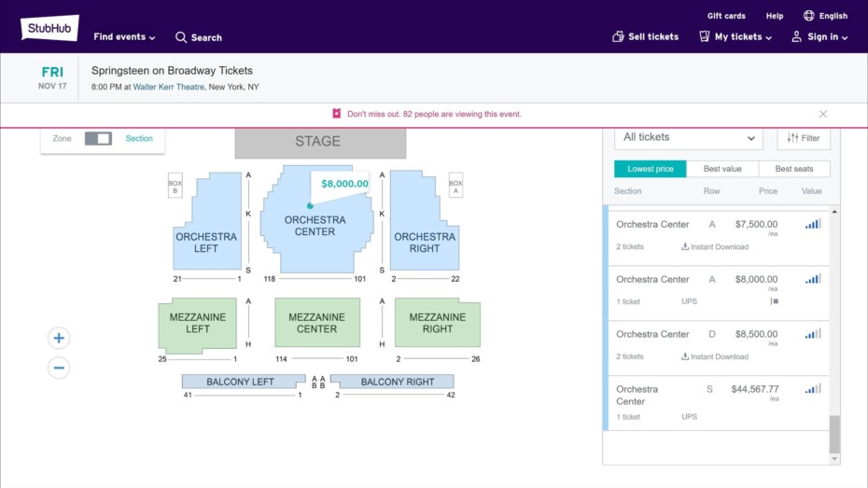Select Mezzanine Center section

click(317, 323)
